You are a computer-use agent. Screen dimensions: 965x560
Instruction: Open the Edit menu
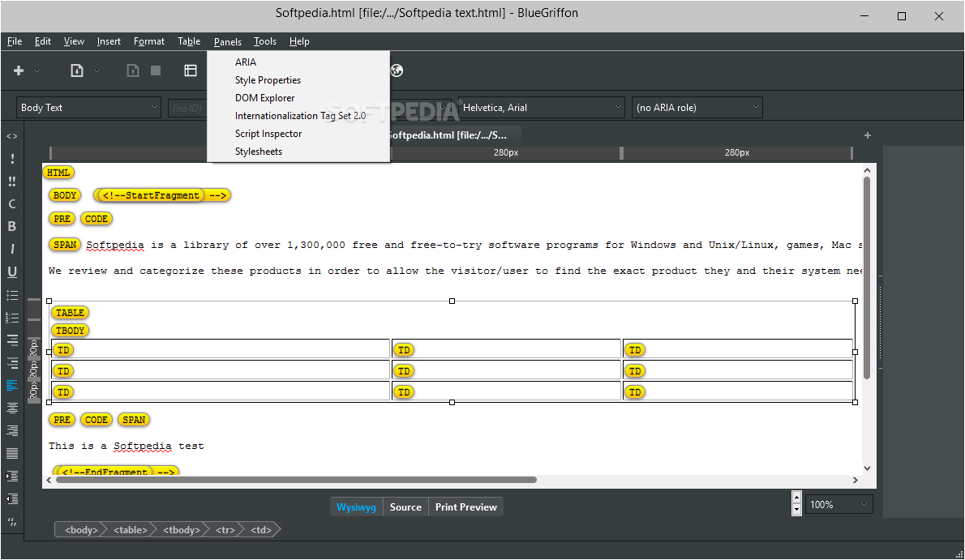42,41
